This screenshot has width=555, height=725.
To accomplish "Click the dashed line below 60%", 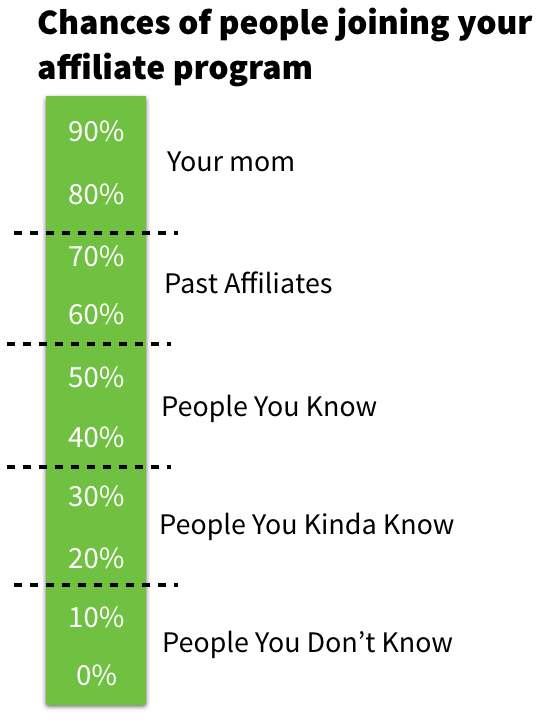I will tap(89, 344).
